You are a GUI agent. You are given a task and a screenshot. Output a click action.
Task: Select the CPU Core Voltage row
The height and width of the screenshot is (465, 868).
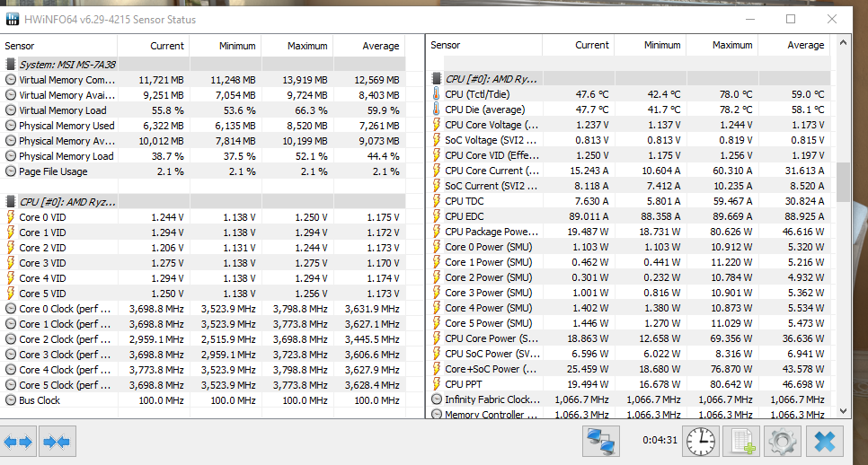tap(629, 125)
